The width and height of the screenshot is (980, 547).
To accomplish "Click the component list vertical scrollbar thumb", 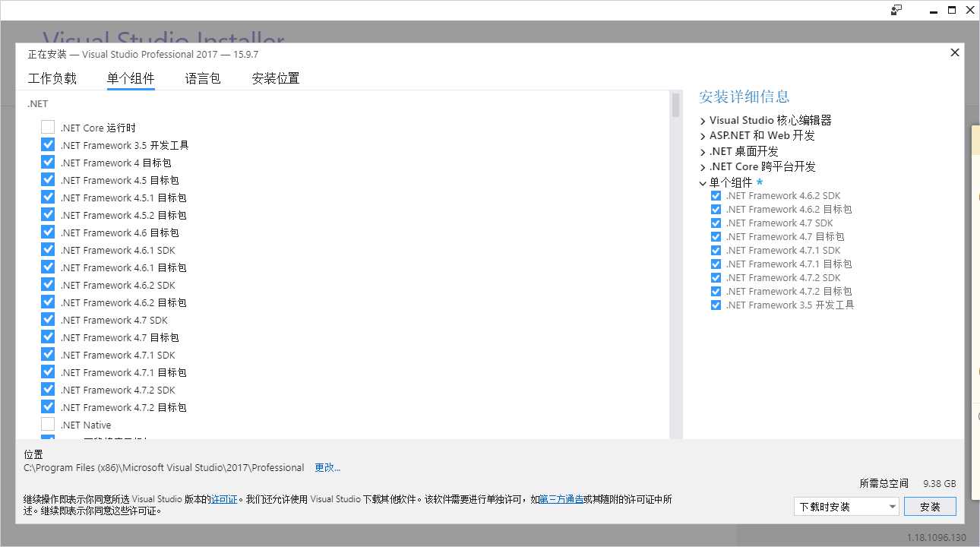I will (675, 105).
